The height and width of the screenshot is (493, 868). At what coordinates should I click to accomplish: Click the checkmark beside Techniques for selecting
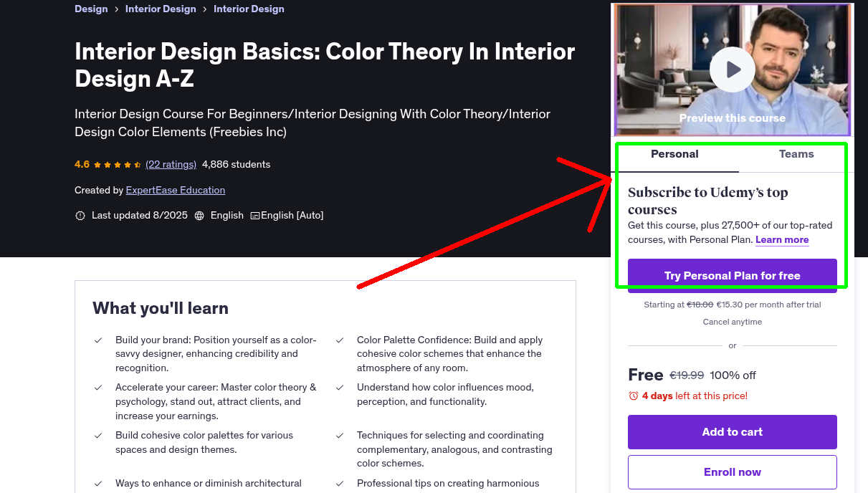(340, 436)
